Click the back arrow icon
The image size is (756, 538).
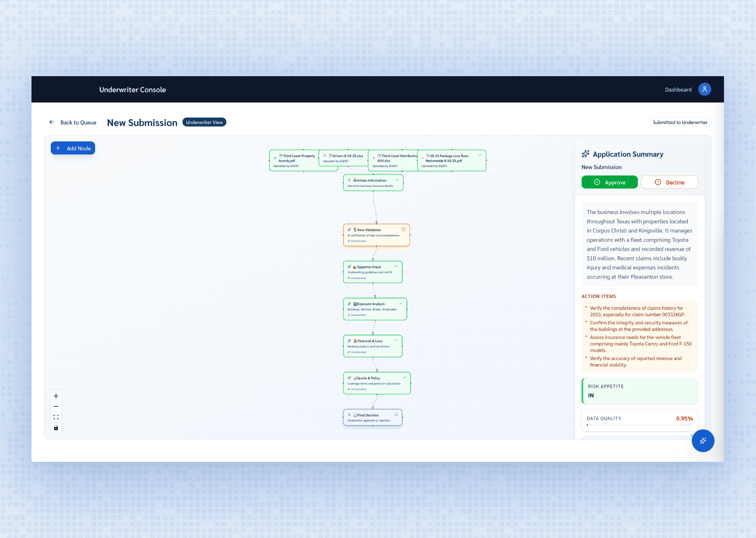[51, 122]
